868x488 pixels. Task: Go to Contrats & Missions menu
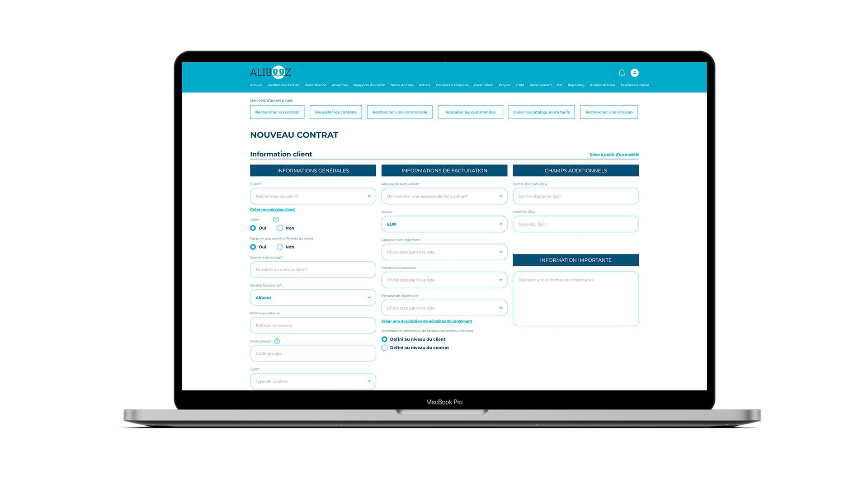(452, 85)
